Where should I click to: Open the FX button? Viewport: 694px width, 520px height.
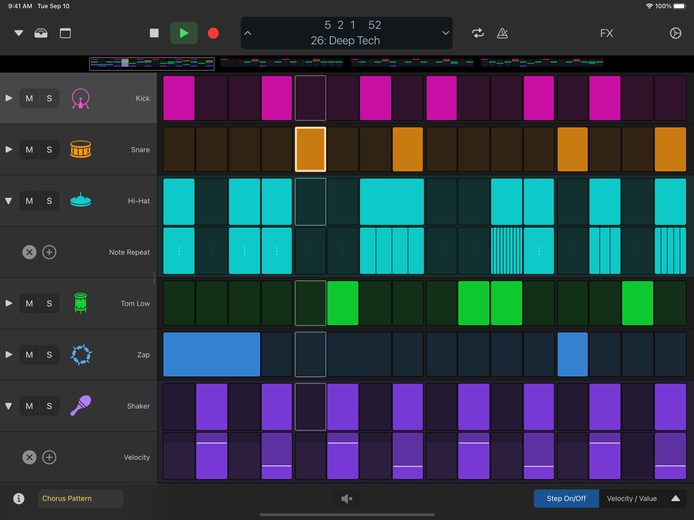pyautogui.click(x=606, y=33)
